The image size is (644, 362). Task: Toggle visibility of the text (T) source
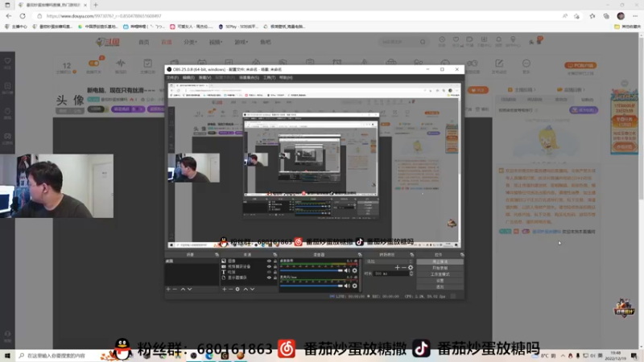tap(269, 272)
